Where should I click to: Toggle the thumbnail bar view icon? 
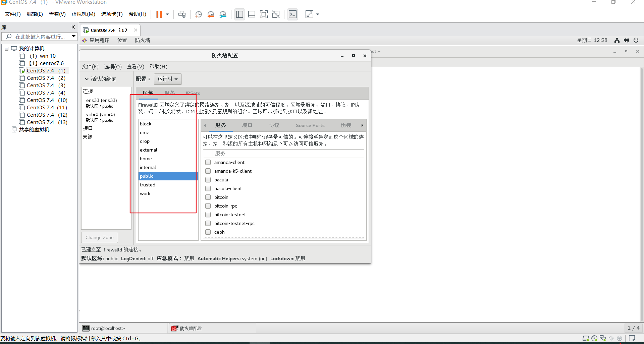click(252, 14)
